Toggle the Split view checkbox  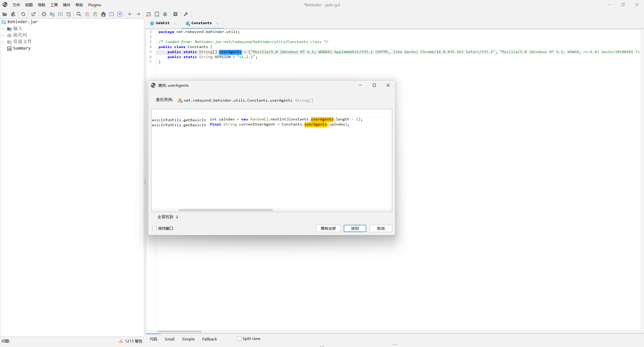(x=239, y=338)
